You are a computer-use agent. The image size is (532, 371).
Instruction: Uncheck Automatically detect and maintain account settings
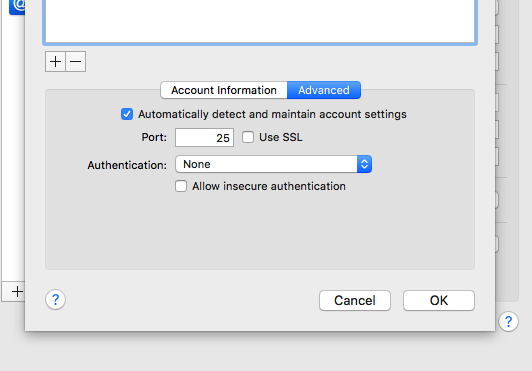[x=127, y=114]
